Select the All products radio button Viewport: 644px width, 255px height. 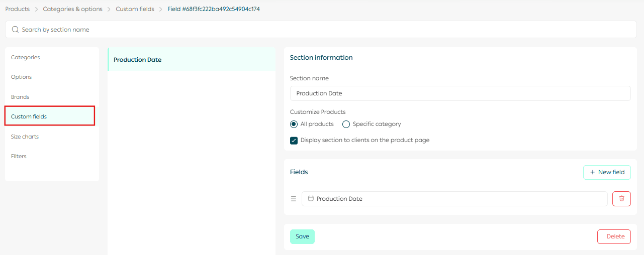click(x=294, y=124)
